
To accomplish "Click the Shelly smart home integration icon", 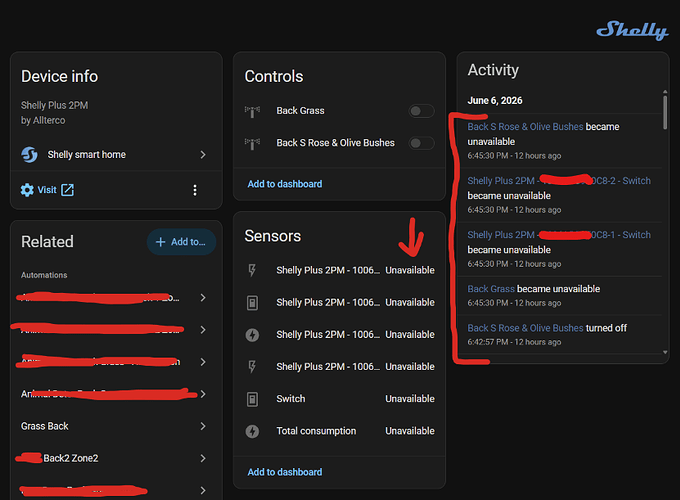I will pyautogui.click(x=29, y=154).
